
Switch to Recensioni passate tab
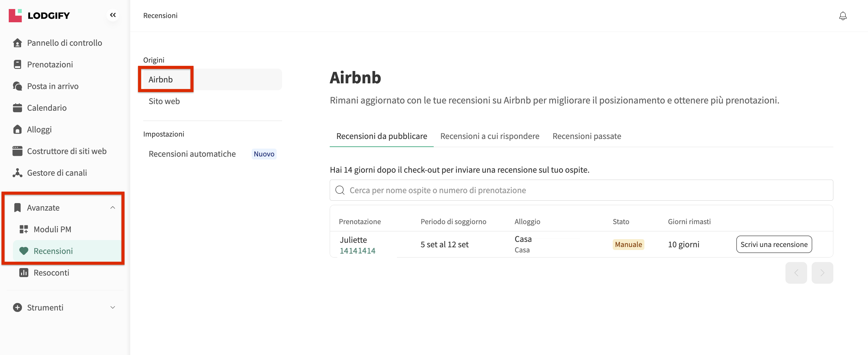pyautogui.click(x=586, y=136)
